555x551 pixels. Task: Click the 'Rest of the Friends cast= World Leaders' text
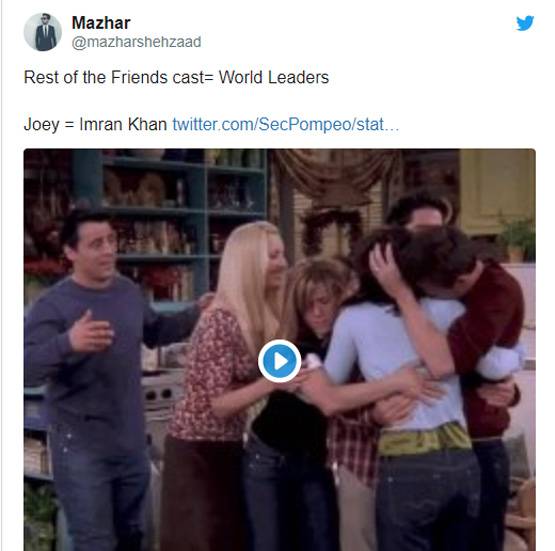(176, 77)
